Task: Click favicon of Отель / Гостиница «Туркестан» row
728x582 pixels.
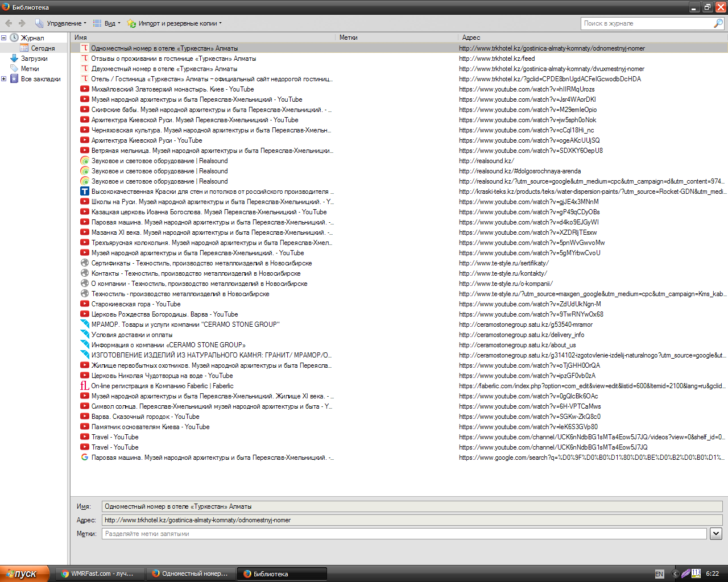Action: coord(85,79)
